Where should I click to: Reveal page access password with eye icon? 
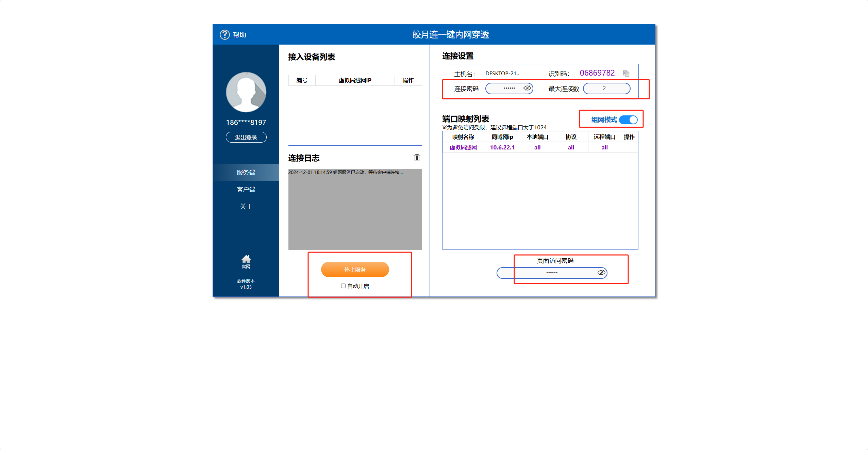(x=601, y=273)
